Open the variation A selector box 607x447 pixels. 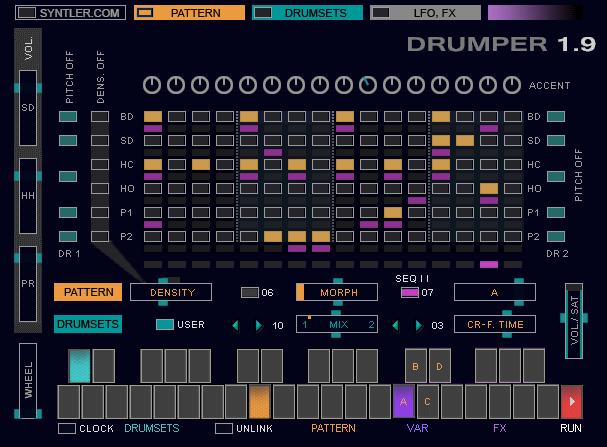coord(495,292)
